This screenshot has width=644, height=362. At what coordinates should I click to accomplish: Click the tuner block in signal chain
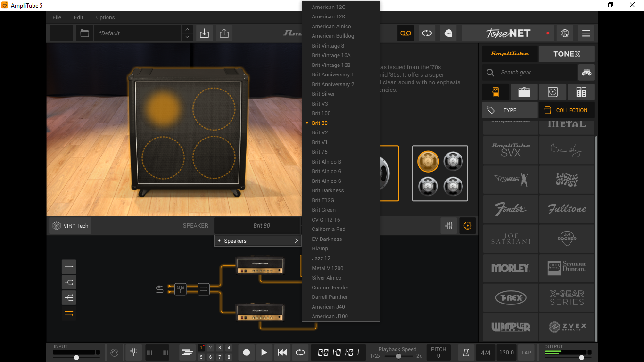click(181, 289)
